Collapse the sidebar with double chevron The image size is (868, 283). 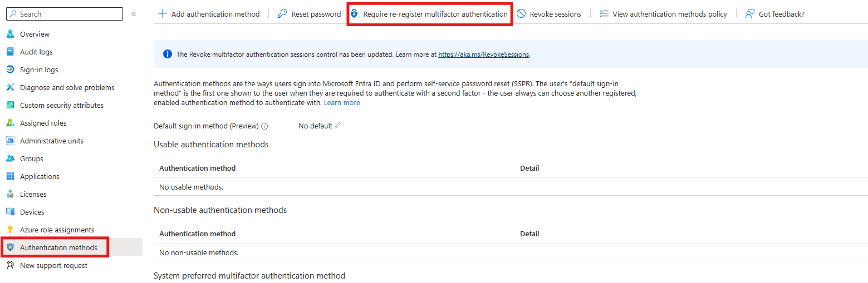pyautogui.click(x=134, y=14)
